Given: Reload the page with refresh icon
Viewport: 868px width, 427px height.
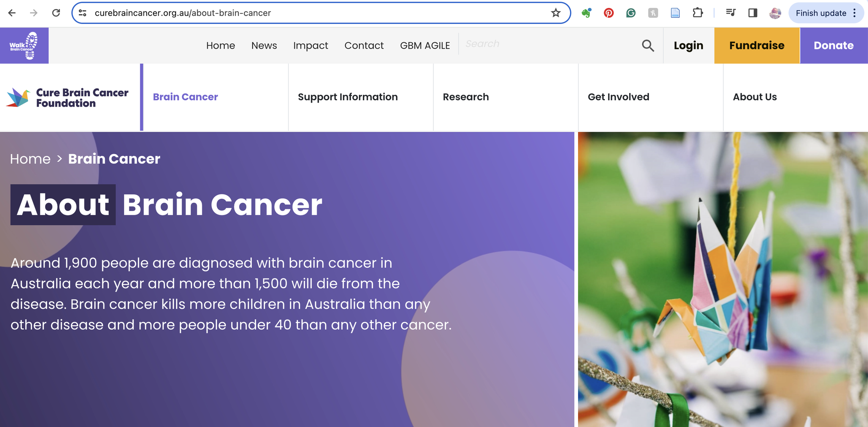Looking at the screenshot, I should pos(56,13).
